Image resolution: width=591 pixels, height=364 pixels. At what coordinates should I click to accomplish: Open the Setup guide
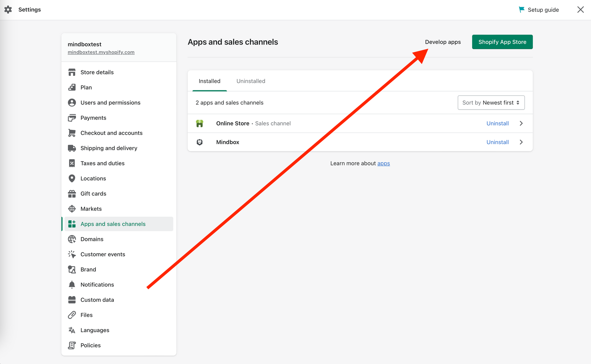539,10
